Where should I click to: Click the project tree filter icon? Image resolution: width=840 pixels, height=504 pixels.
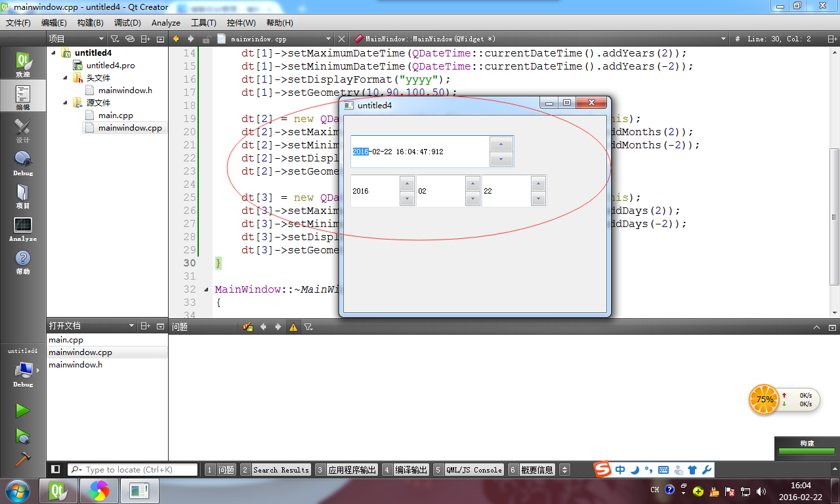[x=115, y=39]
